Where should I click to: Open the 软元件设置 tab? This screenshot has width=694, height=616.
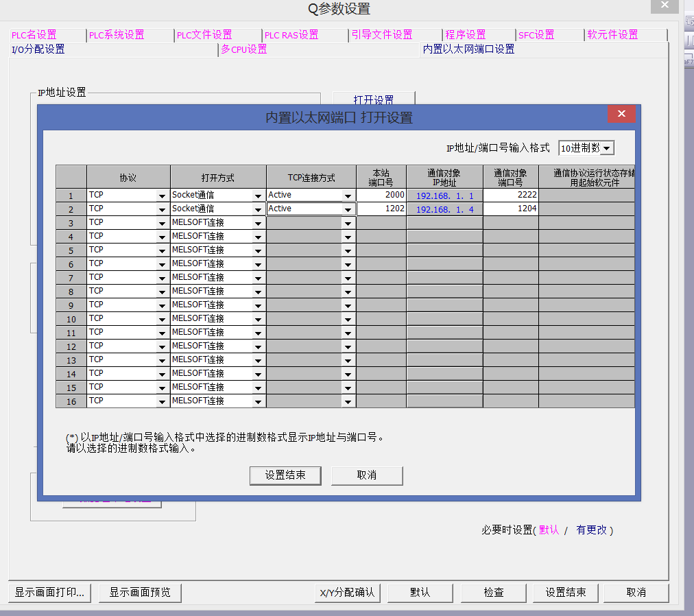[x=612, y=35]
